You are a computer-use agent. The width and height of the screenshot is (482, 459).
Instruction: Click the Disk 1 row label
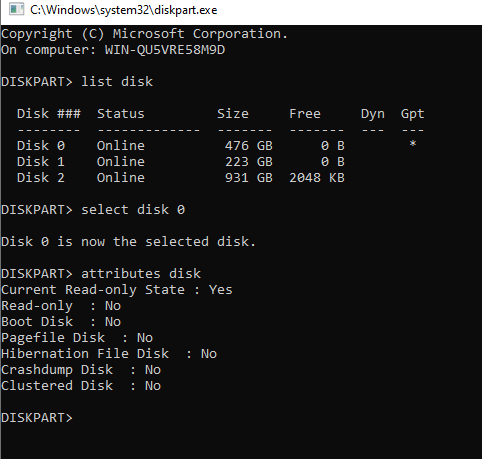(x=41, y=162)
